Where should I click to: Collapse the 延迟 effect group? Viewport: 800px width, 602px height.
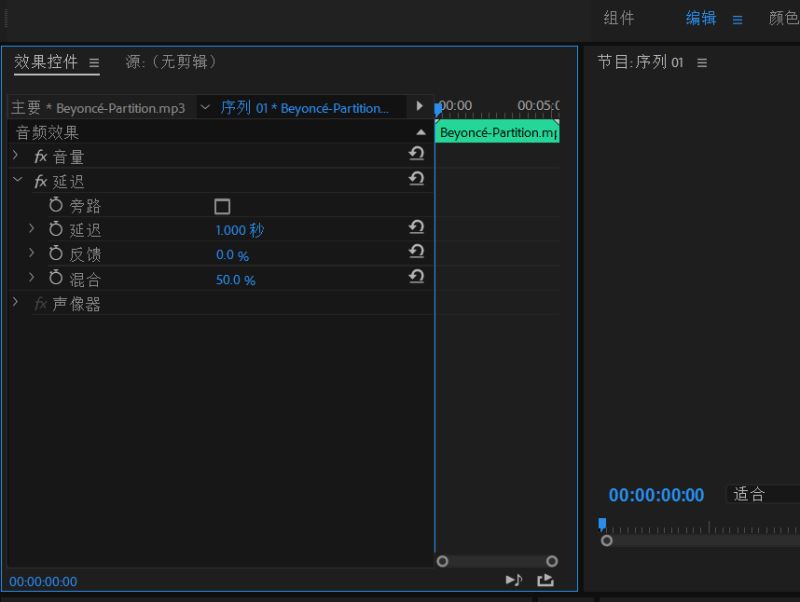(x=16, y=180)
